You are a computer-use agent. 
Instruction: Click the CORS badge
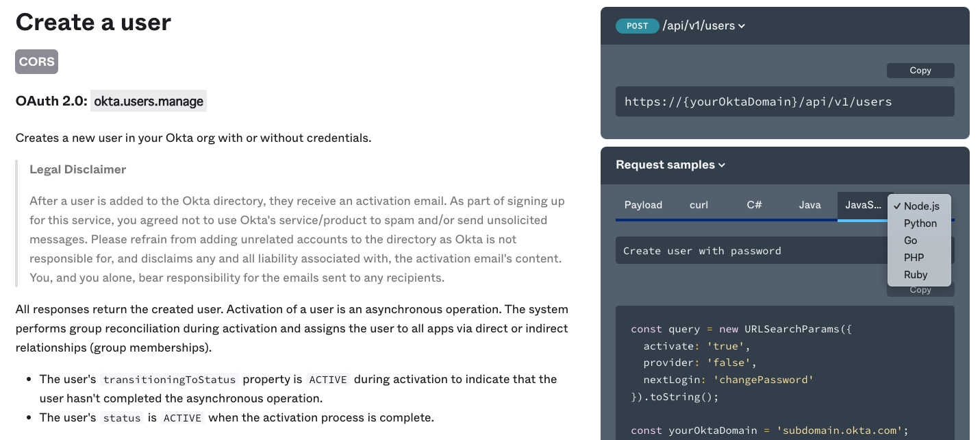coord(37,62)
